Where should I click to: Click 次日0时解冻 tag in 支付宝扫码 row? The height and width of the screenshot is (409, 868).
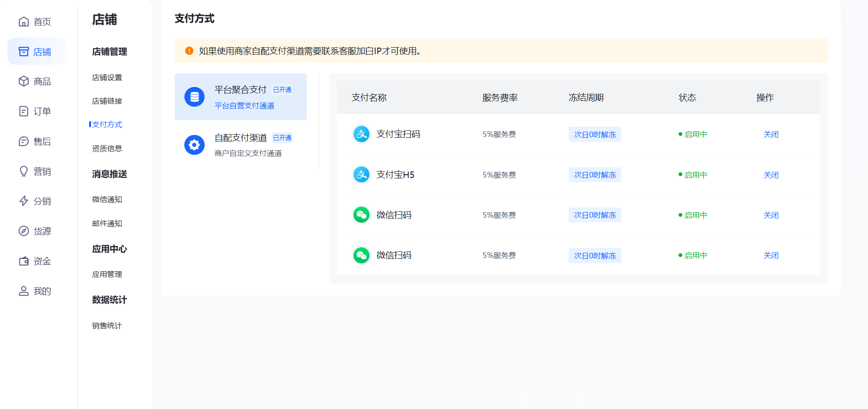(x=595, y=134)
